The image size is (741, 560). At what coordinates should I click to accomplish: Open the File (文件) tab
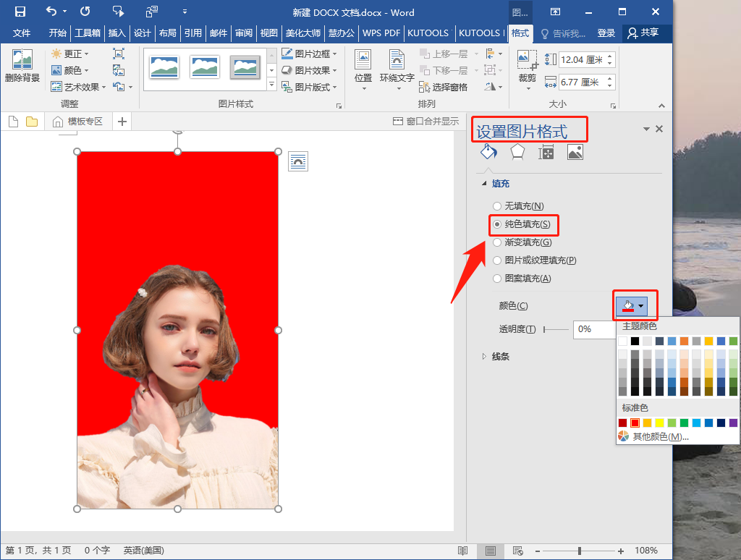click(x=22, y=33)
